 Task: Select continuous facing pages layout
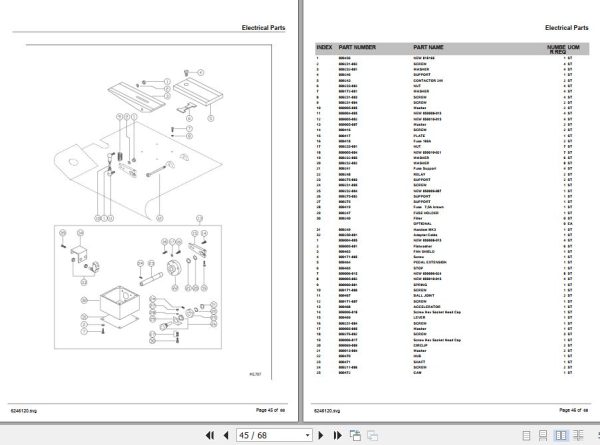click(x=578, y=435)
